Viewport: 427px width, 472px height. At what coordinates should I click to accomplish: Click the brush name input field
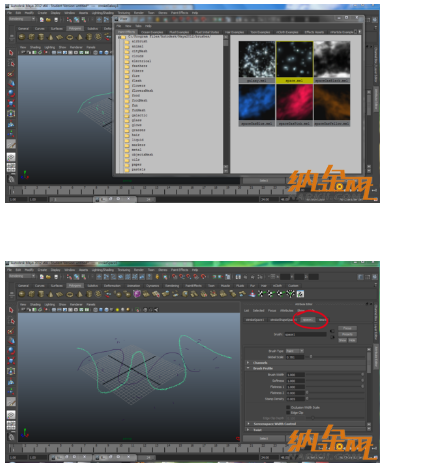point(305,334)
